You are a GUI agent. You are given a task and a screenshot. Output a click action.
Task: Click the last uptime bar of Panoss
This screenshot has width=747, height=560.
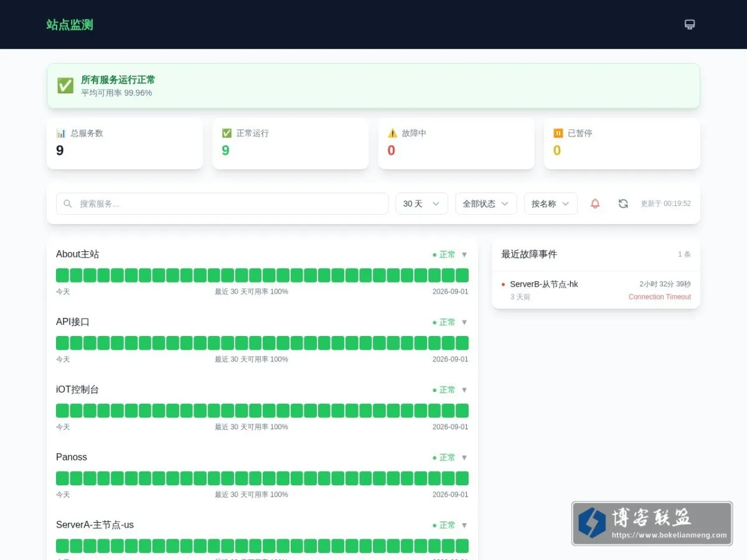(462, 478)
